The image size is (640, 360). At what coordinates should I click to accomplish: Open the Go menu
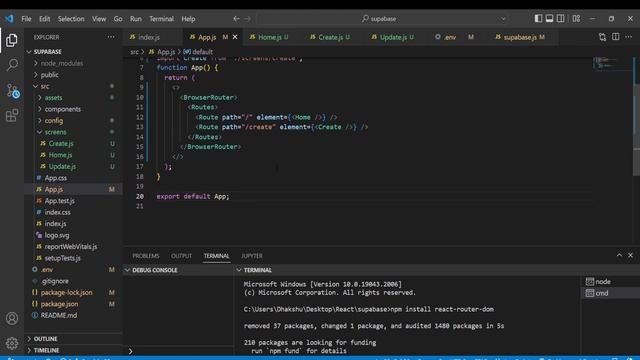pos(118,19)
